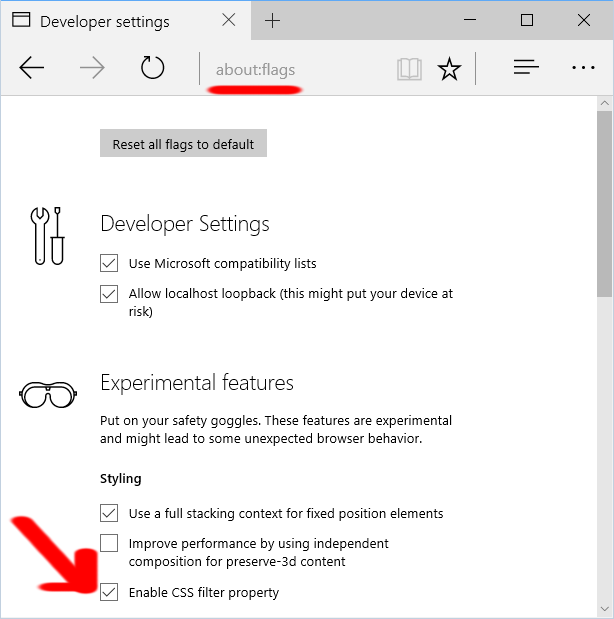Viewport: 614px width, 619px height.
Task: Click the about:flags address bar
Action: (255, 70)
